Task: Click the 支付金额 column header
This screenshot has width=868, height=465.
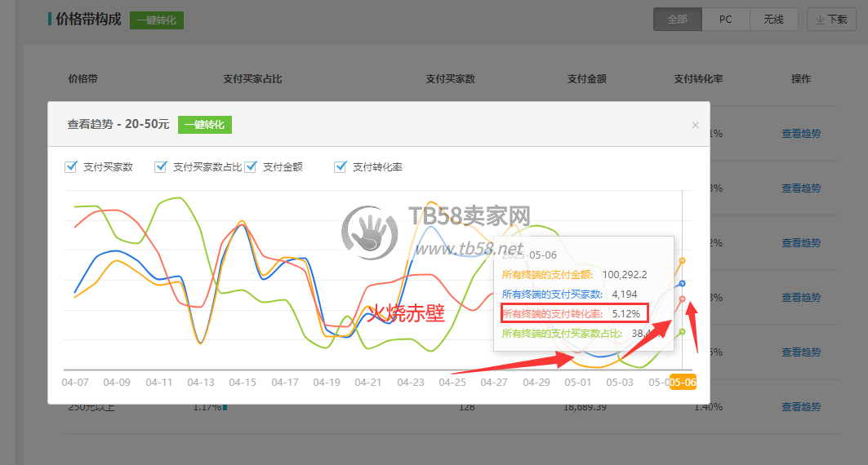Action: (x=587, y=79)
